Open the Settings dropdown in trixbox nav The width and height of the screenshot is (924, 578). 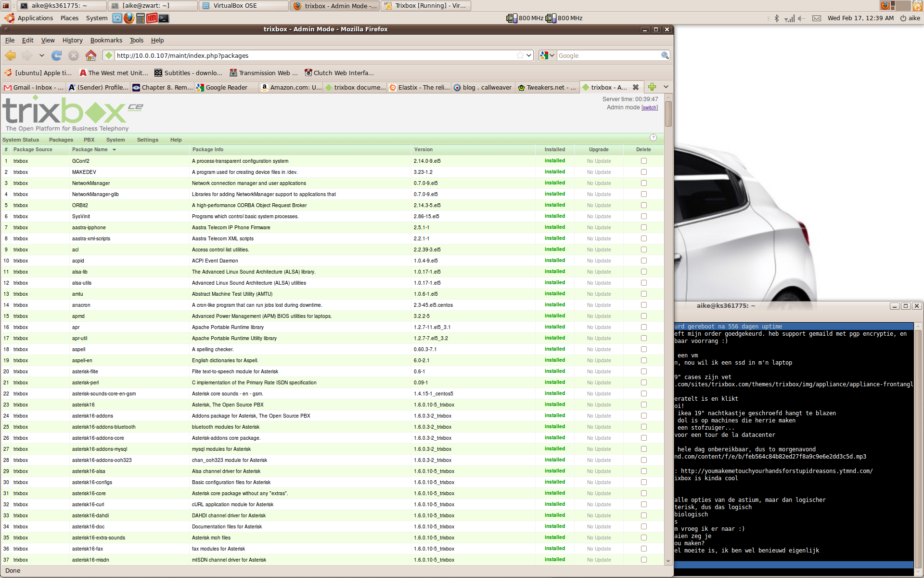coord(147,140)
